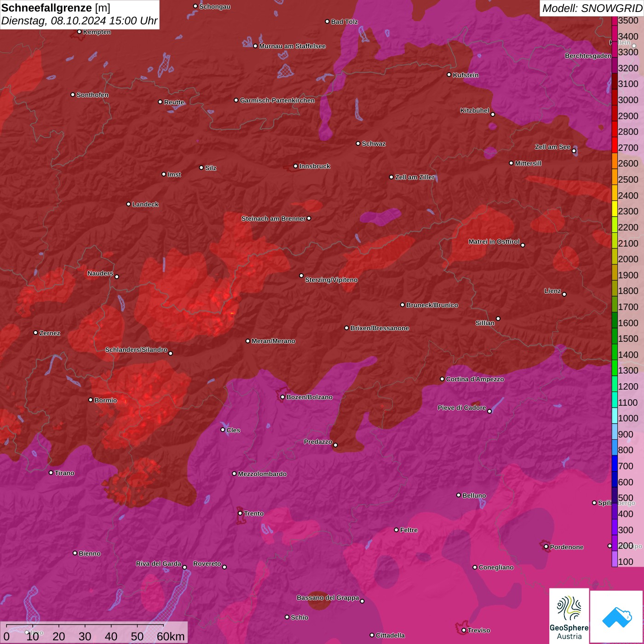Select the Lienz town label
The image size is (644, 644).
552,291
